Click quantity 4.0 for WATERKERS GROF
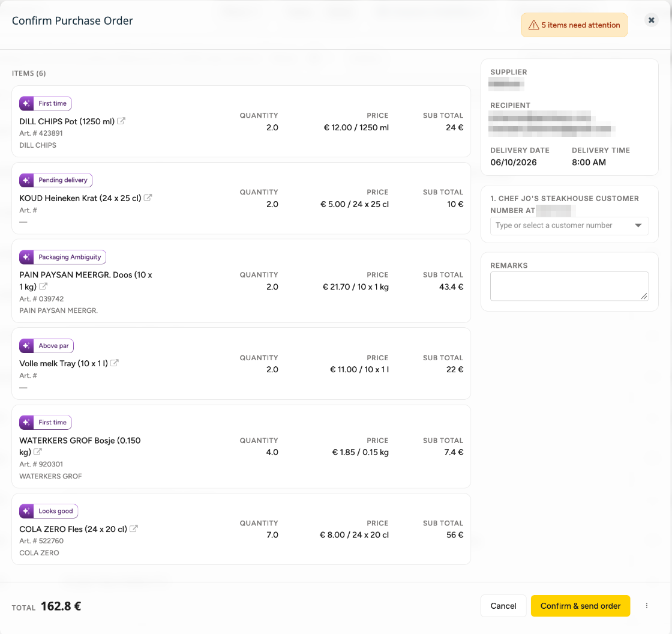Image resolution: width=672 pixels, height=634 pixels. 272,452
